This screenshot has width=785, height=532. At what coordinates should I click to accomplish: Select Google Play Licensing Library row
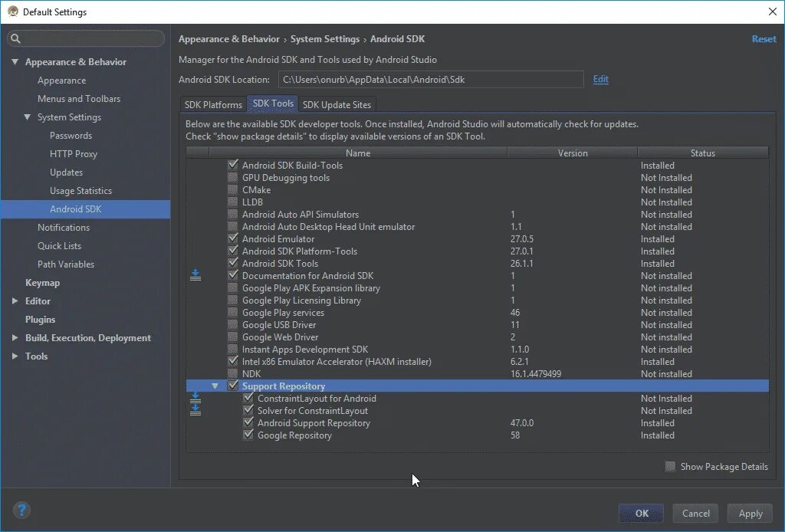click(478, 300)
